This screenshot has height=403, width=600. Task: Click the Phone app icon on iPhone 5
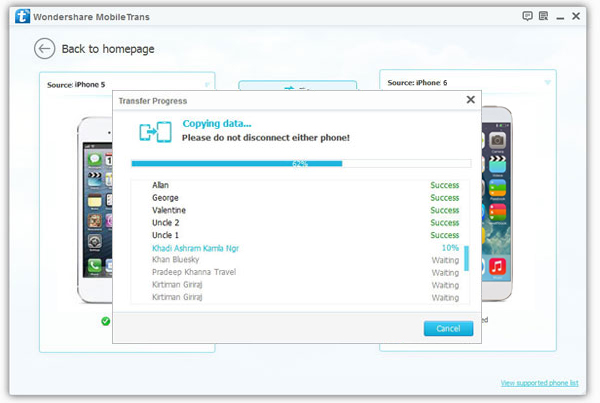pyautogui.click(x=95, y=265)
